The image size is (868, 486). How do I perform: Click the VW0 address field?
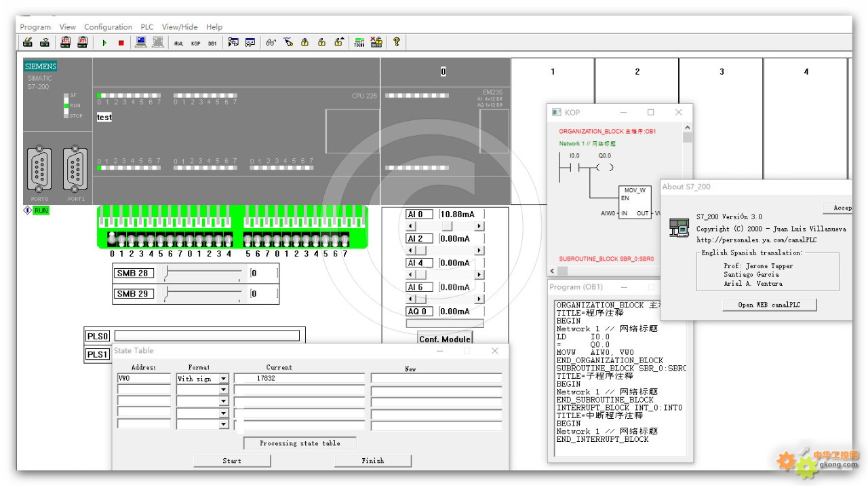tap(144, 379)
